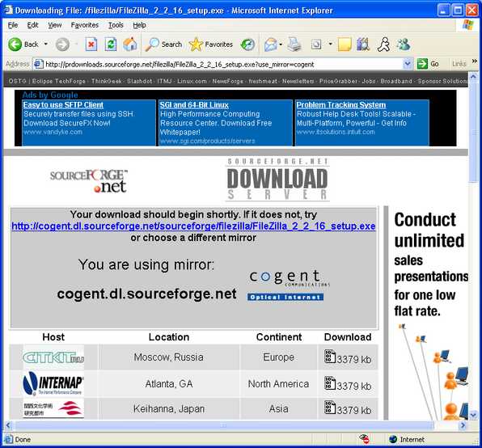The height and width of the screenshot is (448, 482).
Task: Click the Research books toolbar icon
Action: point(363,44)
